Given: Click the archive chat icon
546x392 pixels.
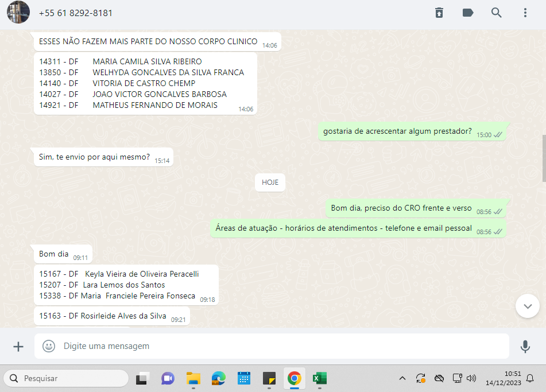Looking at the screenshot, I should click(439, 13).
